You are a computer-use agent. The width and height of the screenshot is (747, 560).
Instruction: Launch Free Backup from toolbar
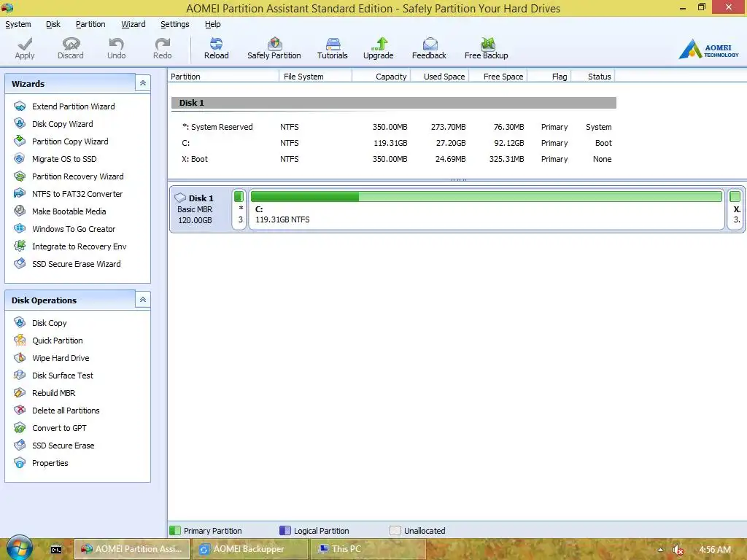[487, 48]
